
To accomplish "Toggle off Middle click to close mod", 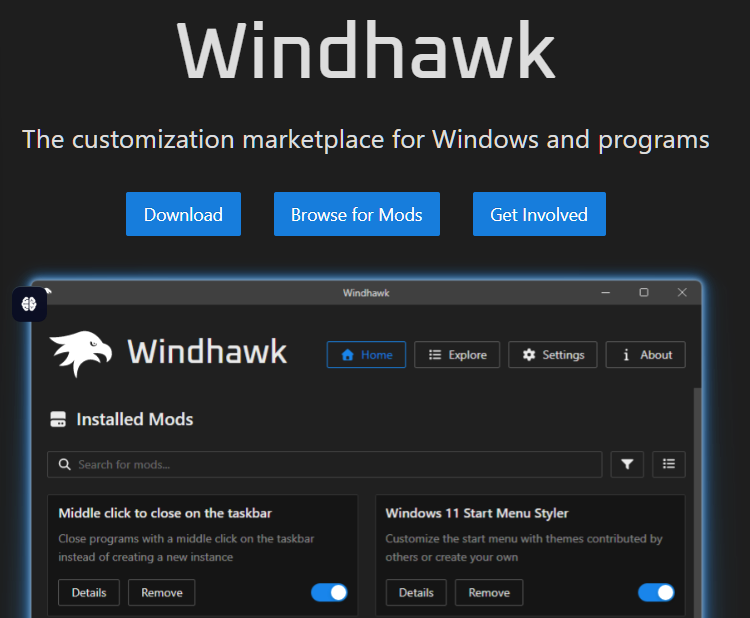I will (x=329, y=593).
